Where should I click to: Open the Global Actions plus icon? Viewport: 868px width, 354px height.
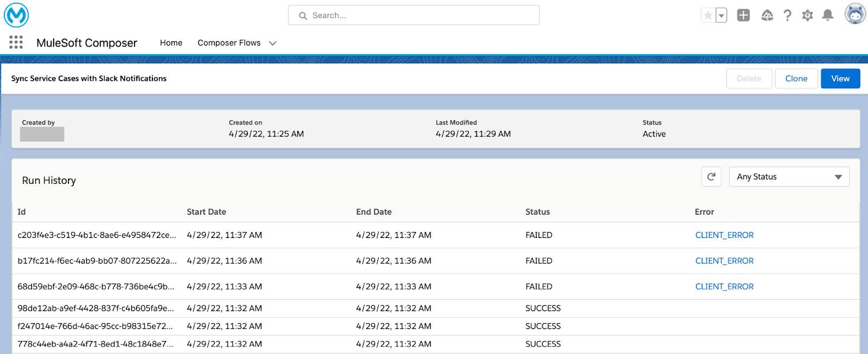click(743, 15)
